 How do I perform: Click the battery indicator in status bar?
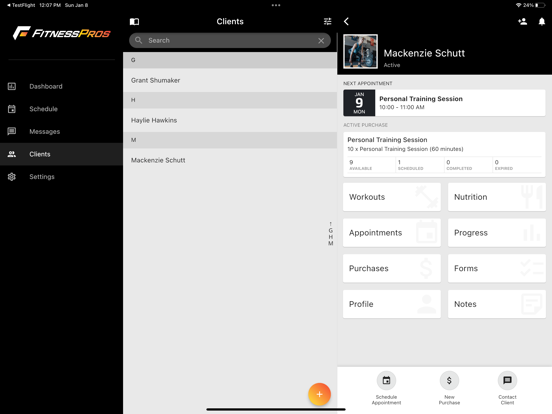(x=540, y=5)
